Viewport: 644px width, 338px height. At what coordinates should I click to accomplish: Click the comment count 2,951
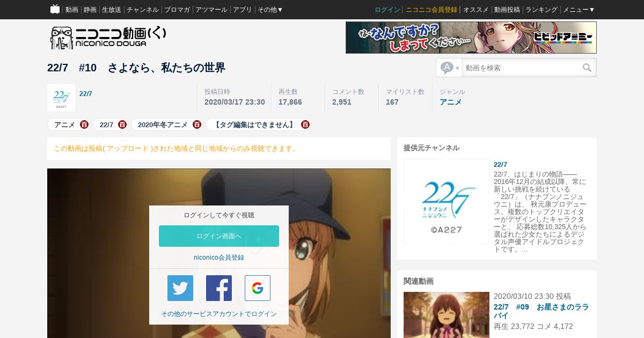coord(342,102)
